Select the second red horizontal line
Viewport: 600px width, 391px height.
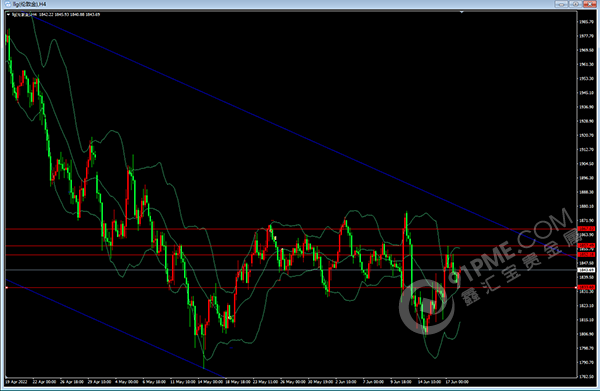click(291, 246)
